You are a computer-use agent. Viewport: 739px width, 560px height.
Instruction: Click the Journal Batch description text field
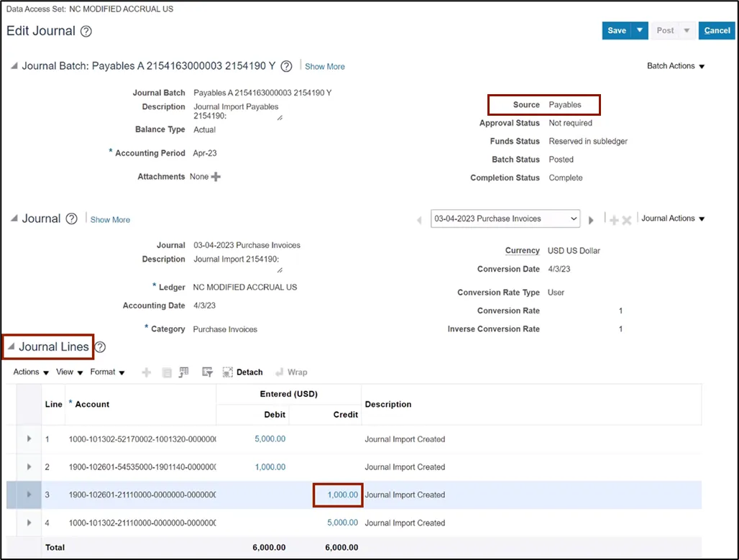click(x=237, y=111)
